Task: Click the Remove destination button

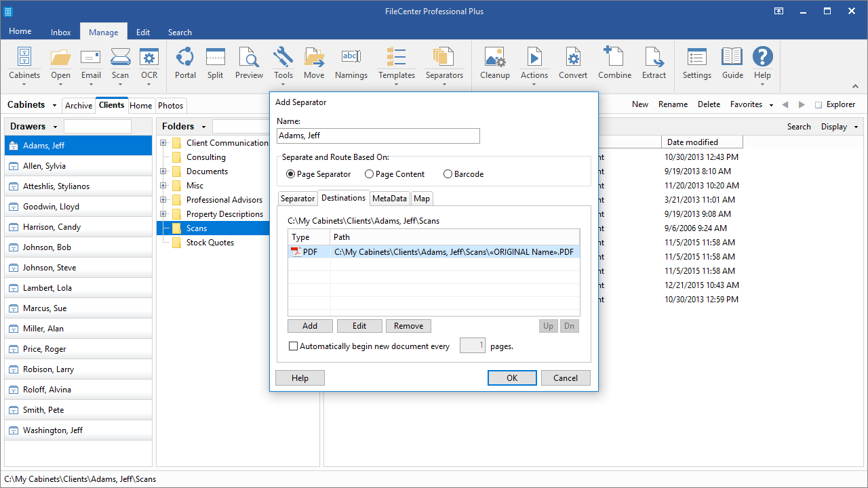Action: point(408,326)
